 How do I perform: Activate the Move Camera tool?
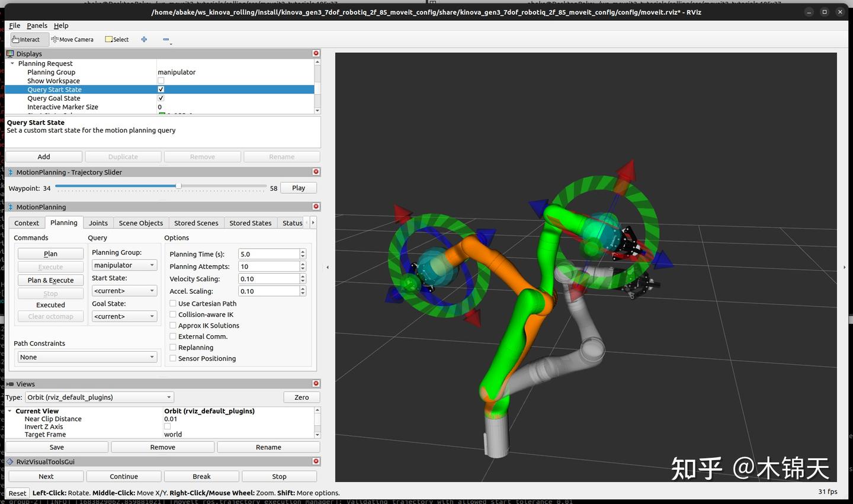coord(72,39)
